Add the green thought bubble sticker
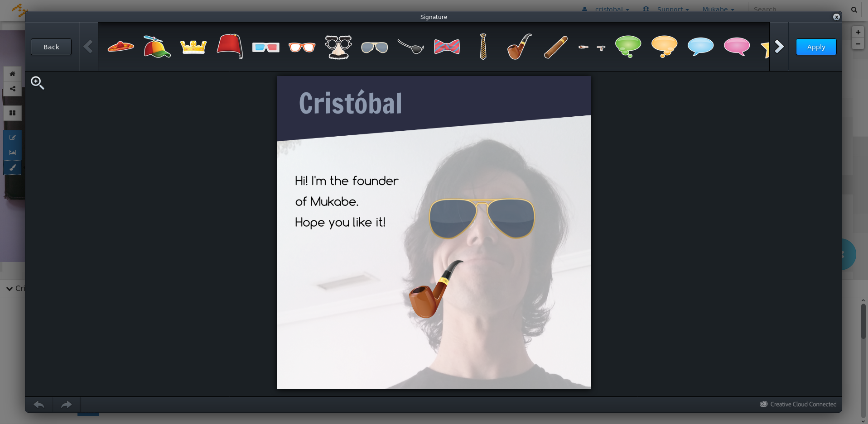This screenshot has width=868, height=424. pos(628,46)
